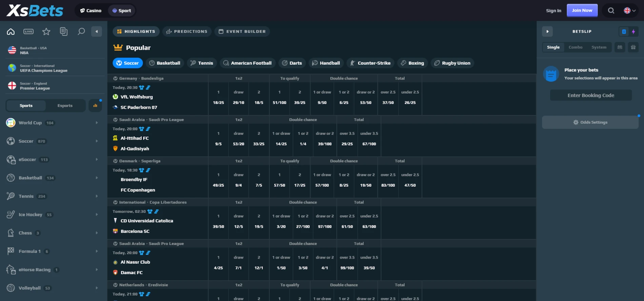The height and width of the screenshot is (301, 644).
Task: Filter popular by Basketball chip
Action: (165, 63)
